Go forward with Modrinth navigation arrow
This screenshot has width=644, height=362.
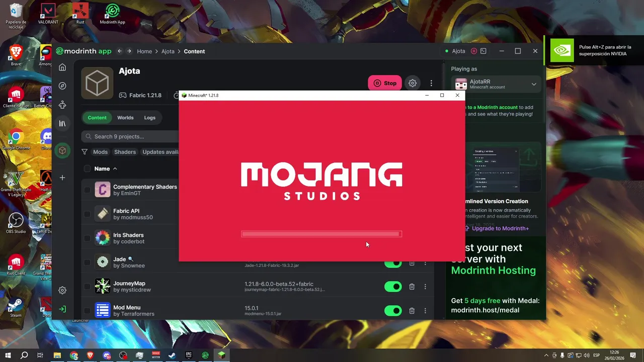click(129, 51)
